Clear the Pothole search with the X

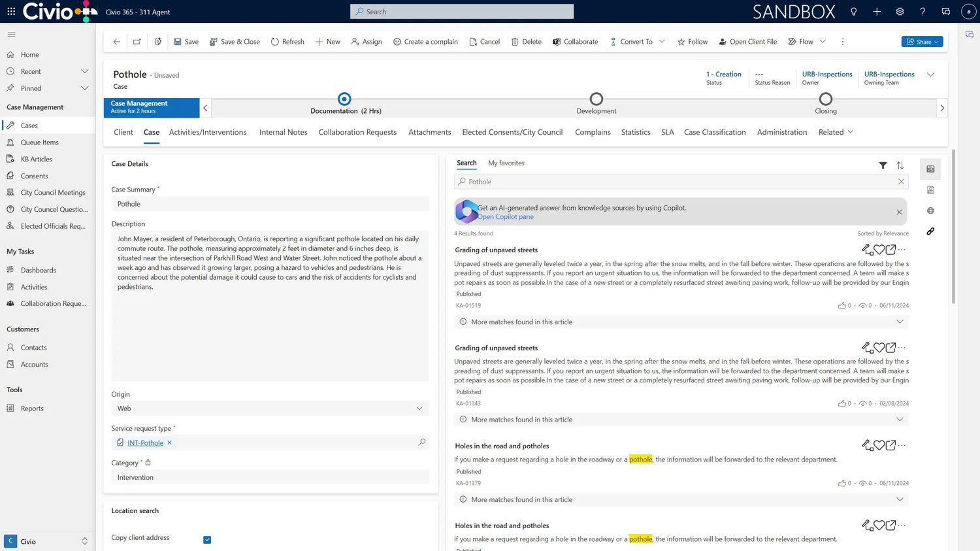pyautogui.click(x=901, y=181)
